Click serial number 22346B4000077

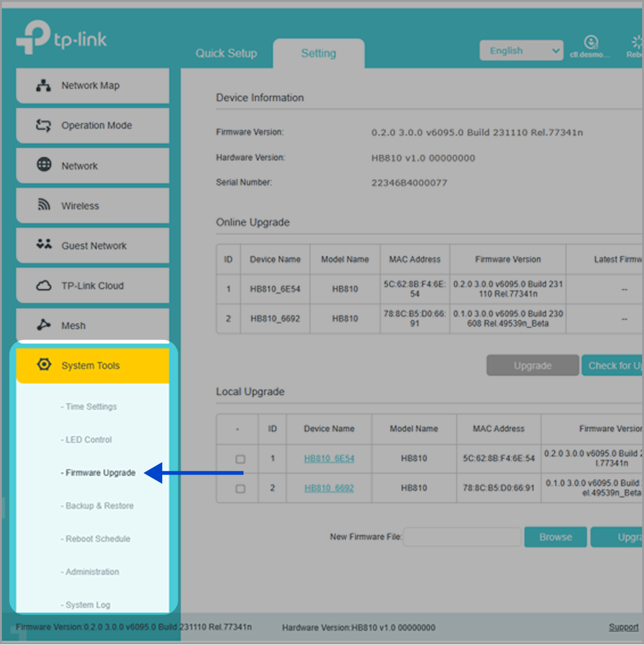(x=409, y=183)
